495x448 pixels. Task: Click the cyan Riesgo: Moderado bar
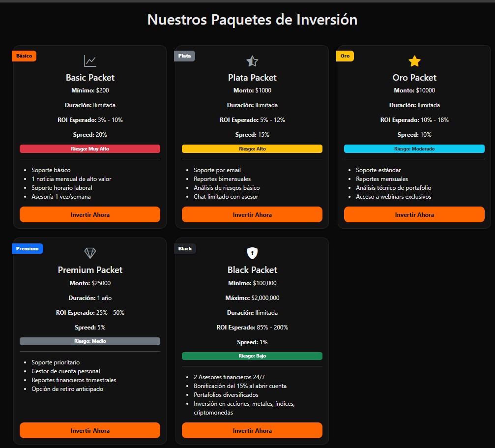coord(414,149)
